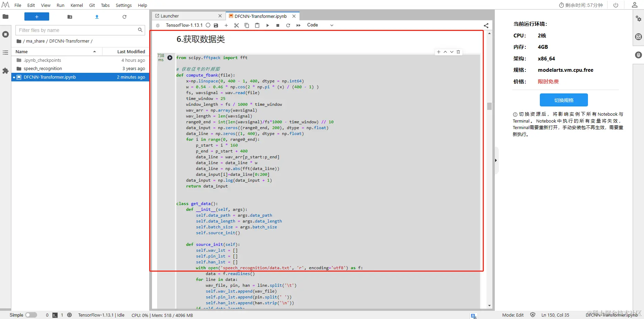Image resolution: width=644 pixels, height=319 pixels.
Task: Run the cell using its side play button
Action: [170, 58]
